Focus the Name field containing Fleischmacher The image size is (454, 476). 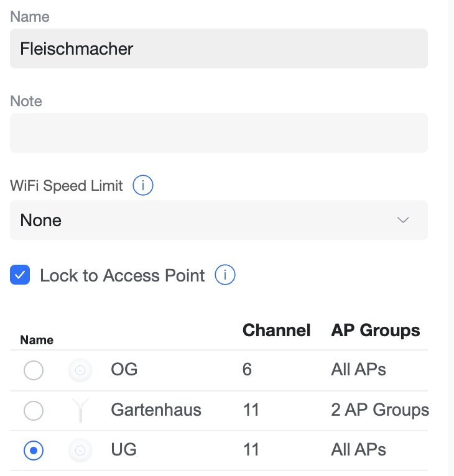click(219, 48)
